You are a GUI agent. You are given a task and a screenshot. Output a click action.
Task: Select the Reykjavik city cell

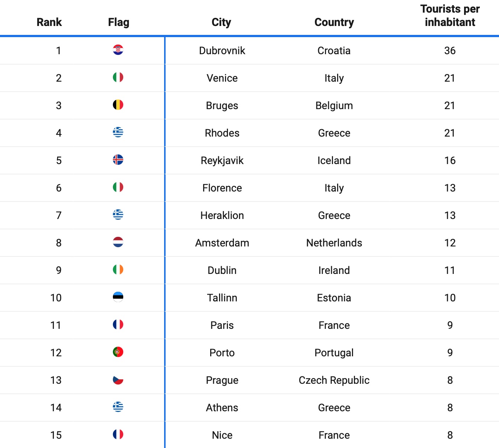(x=222, y=160)
